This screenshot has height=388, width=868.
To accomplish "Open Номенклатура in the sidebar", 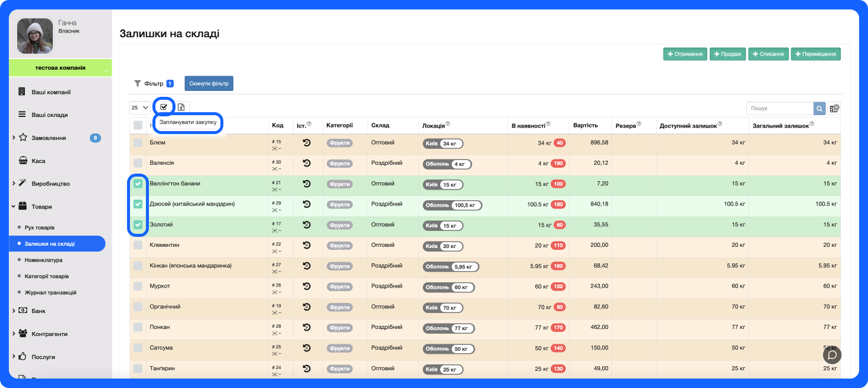I will pos(43,260).
